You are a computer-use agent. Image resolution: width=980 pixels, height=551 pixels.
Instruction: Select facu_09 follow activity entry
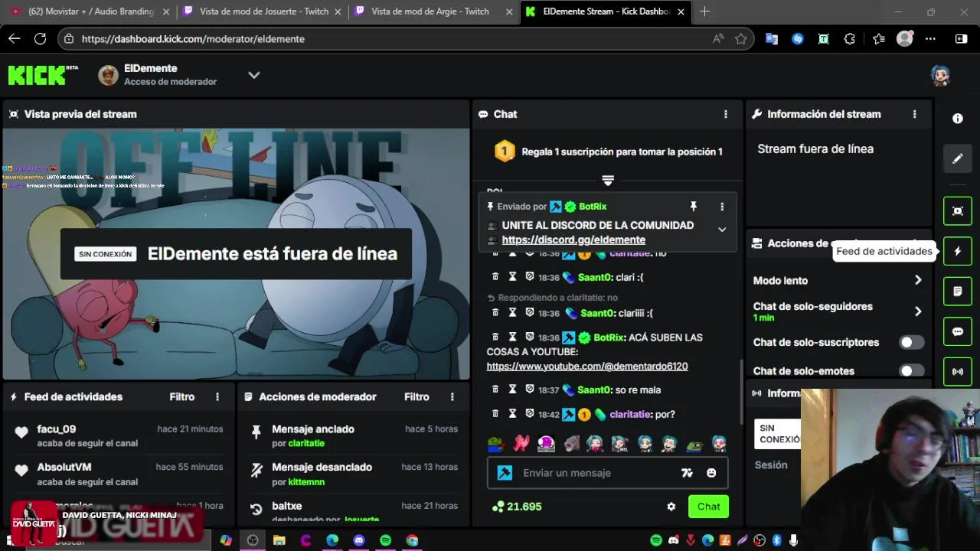click(x=119, y=436)
